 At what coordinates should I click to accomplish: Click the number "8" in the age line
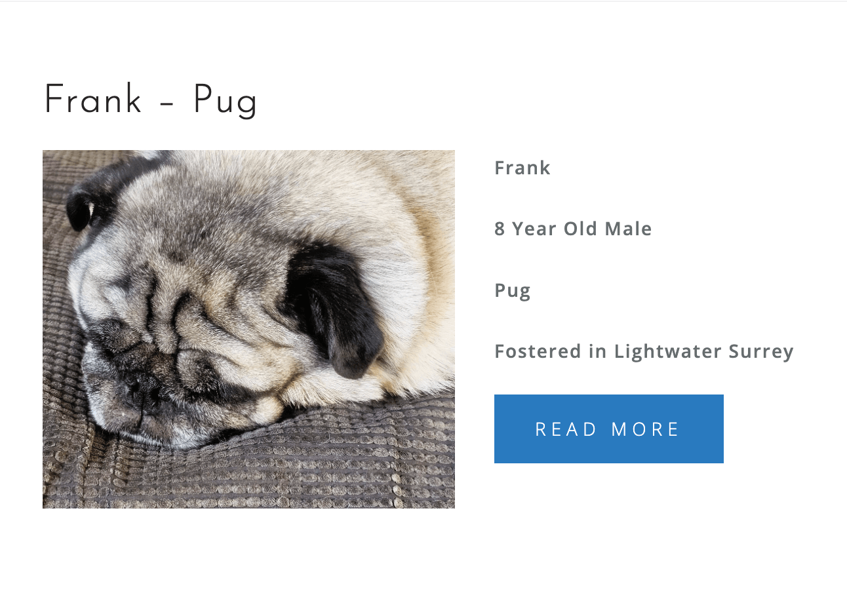[x=500, y=229]
